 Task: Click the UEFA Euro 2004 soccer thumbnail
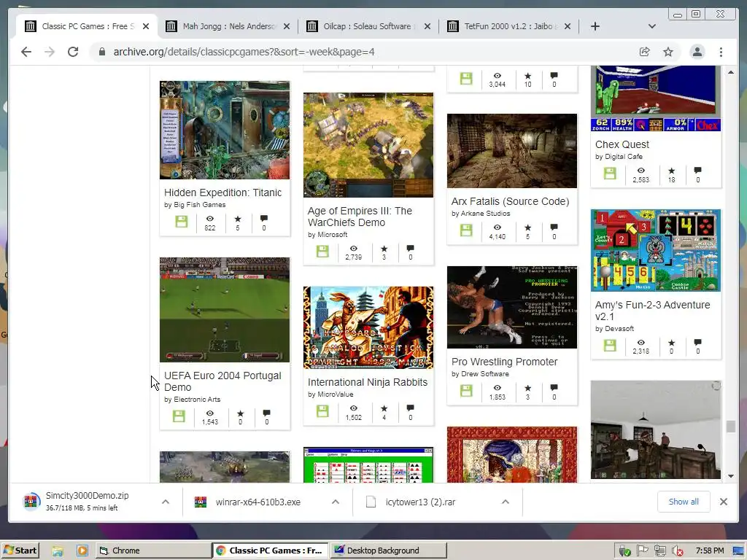coord(225,309)
